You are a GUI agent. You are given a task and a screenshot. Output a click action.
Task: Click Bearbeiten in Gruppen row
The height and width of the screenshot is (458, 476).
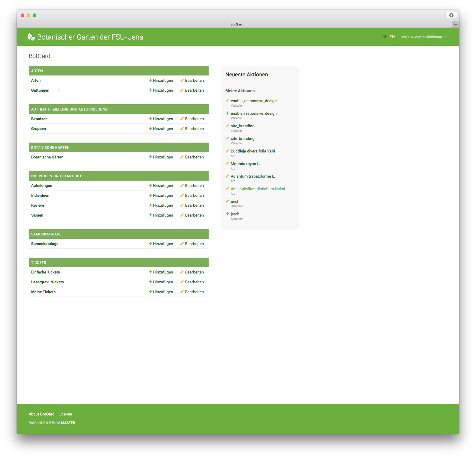tap(192, 129)
